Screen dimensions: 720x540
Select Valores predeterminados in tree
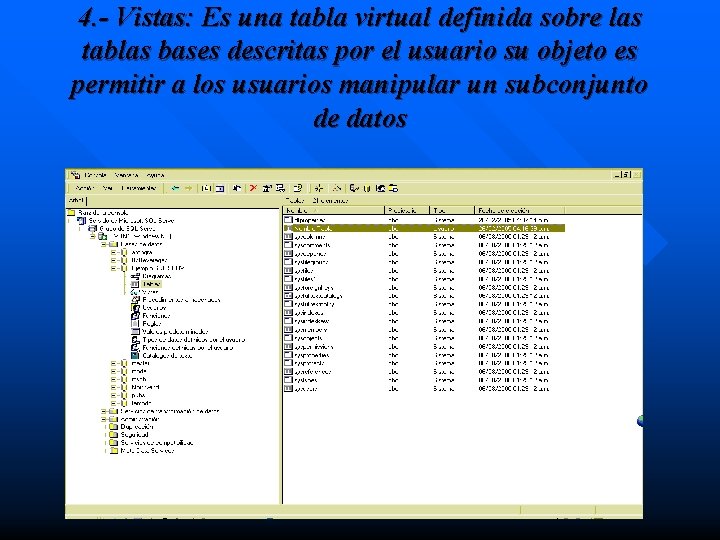point(175,332)
